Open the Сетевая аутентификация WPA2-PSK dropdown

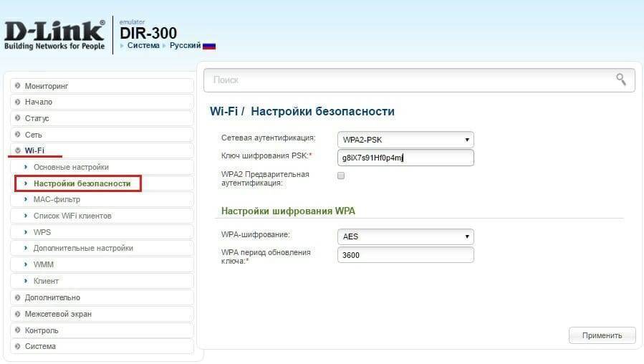coord(405,140)
